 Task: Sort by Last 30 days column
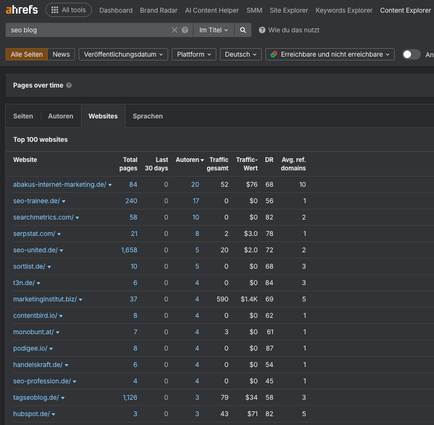pyautogui.click(x=156, y=164)
